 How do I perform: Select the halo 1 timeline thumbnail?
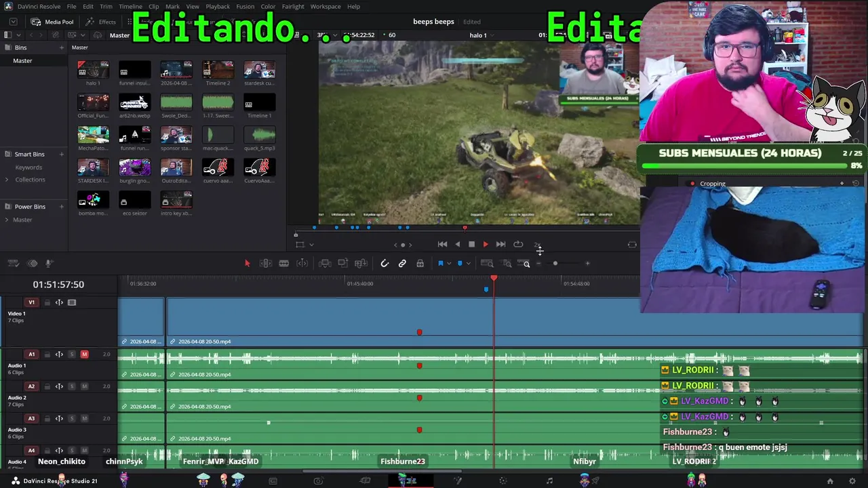93,70
